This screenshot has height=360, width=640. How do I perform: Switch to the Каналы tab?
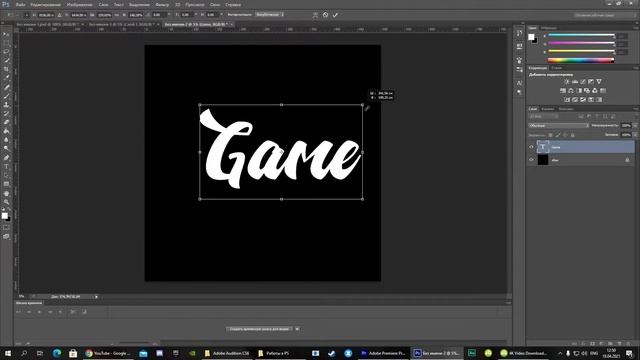[548, 109]
